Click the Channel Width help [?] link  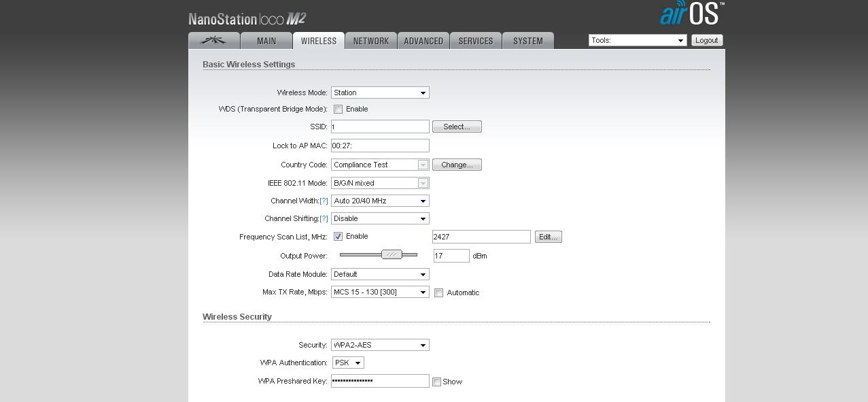pyautogui.click(x=324, y=201)
